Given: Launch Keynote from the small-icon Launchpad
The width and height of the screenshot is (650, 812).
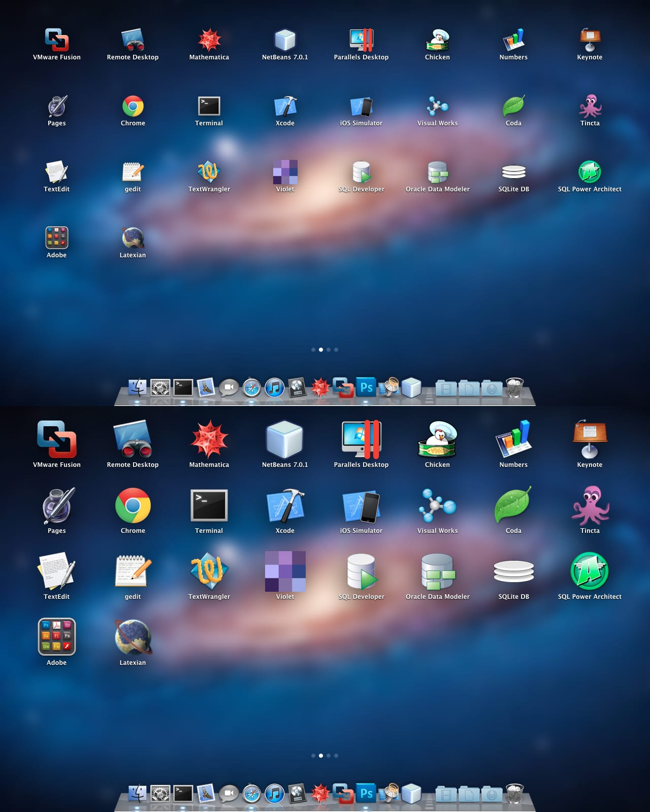Looking at the screenshot, I should click(x=590, y=40).
